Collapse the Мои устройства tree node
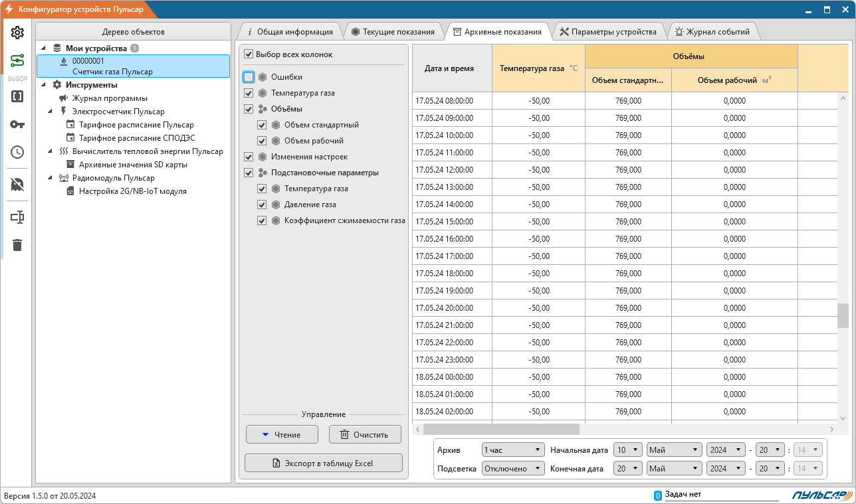Viewport: 856px width, 504px height. (44, 48)
